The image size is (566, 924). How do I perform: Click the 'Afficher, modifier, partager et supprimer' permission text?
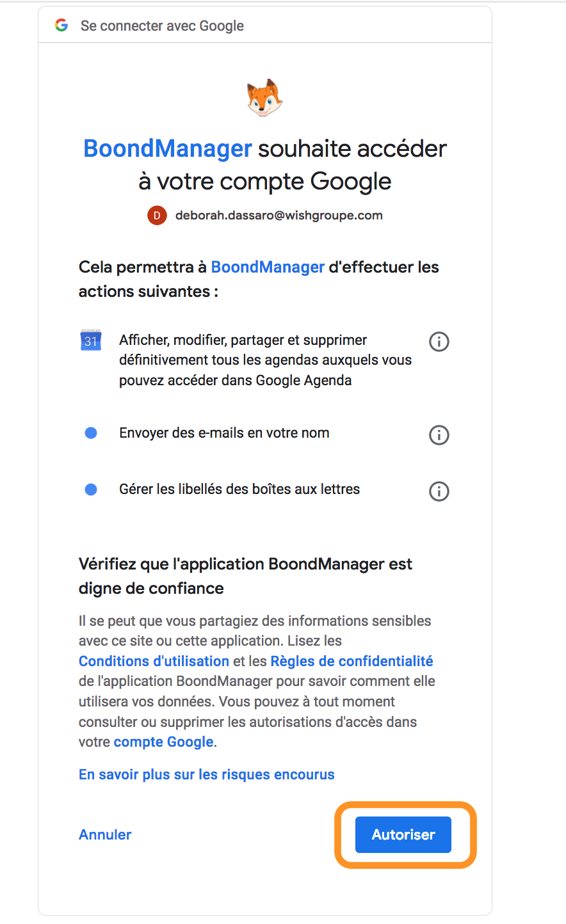click(x=266, y=360)
